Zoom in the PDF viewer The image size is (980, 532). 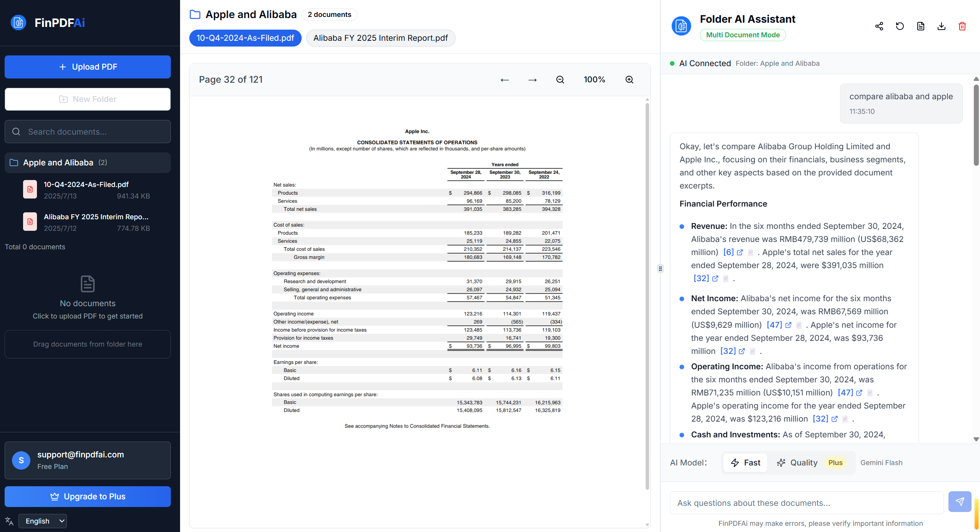coord(629,80)
